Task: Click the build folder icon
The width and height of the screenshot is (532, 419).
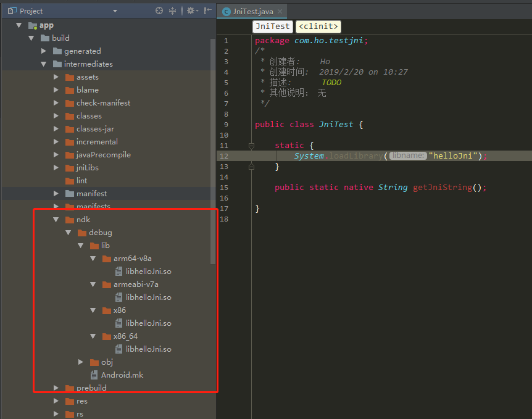Action: [45, 38]
